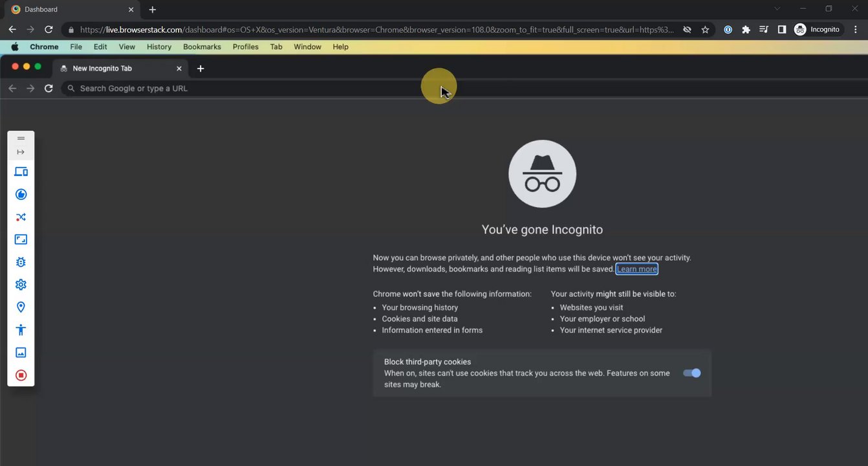
Task: Toggle the side panel icon in toolbar
Action: click(x=781, y=30)
